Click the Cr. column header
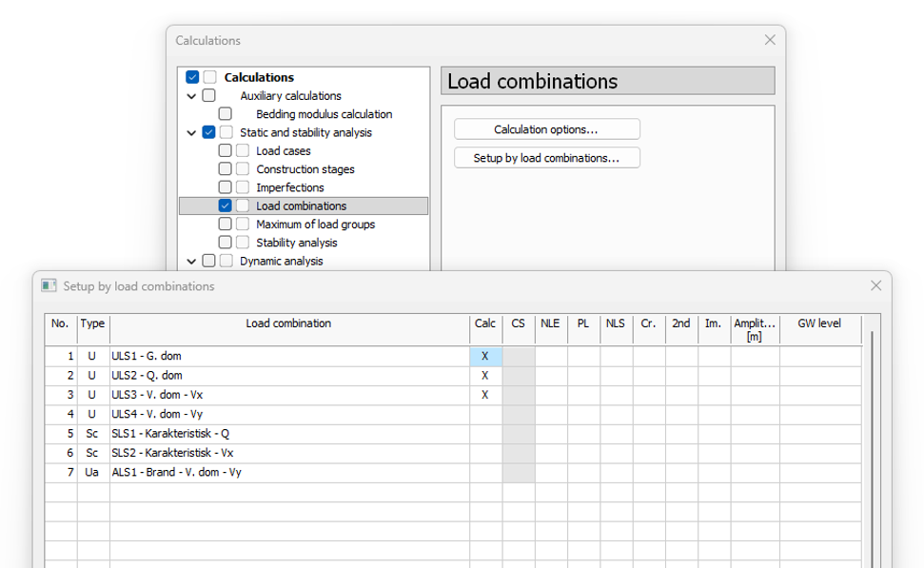 [649, 329]
